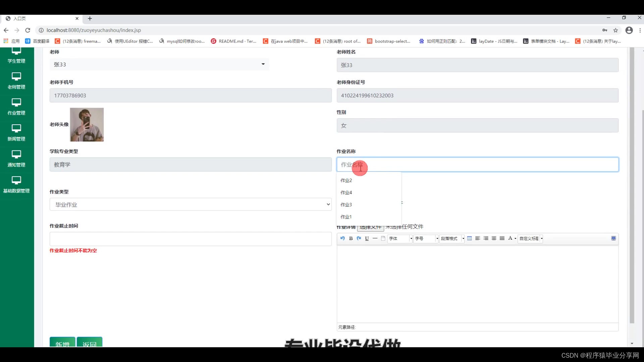
Task: Click the 返回 button
Action: pos(89,343)
